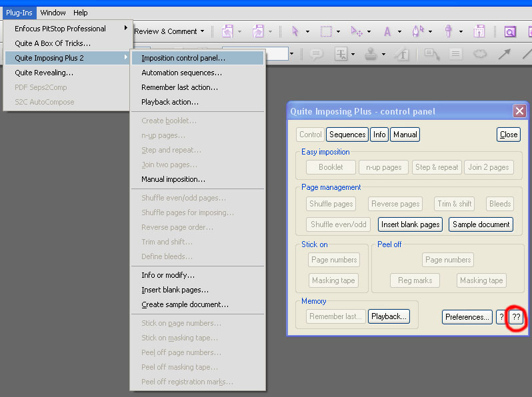The width and height of the screenshot is (532, 397).
Task: Choose Imposition control panel menu item
Action: (197, 58)
